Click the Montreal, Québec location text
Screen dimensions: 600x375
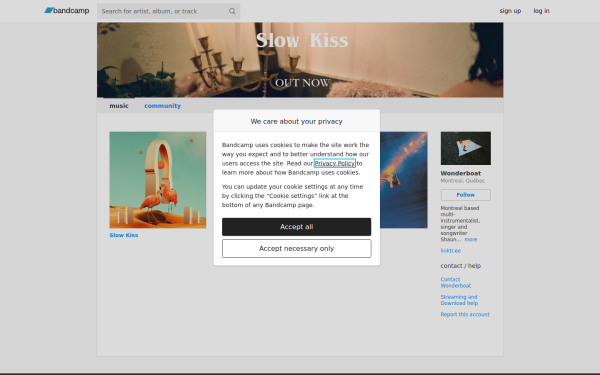tap(463, 181)
